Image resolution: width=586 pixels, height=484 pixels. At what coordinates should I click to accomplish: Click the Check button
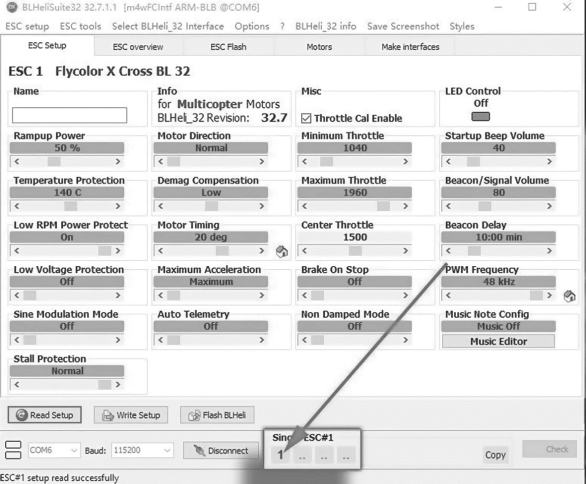[549, 449]
